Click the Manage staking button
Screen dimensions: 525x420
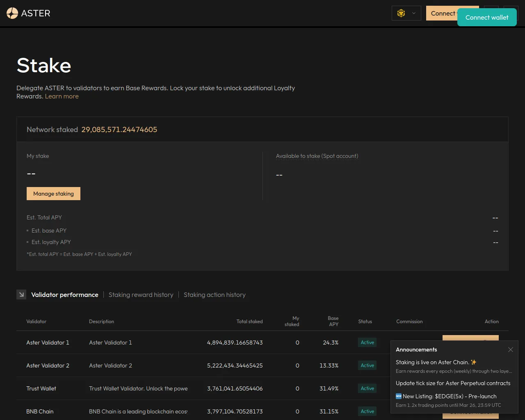[53, 194]
